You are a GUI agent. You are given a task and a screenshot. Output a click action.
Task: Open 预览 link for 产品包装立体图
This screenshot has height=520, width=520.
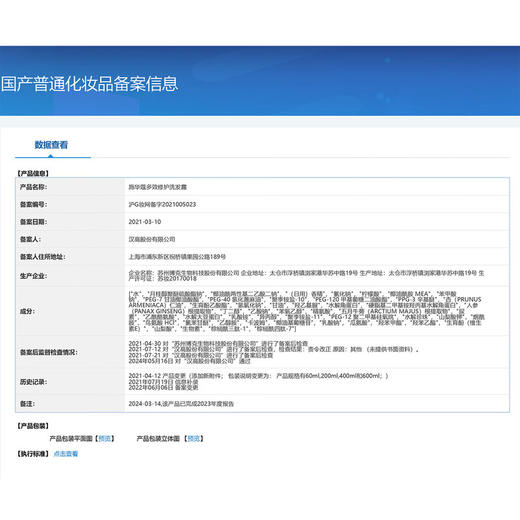(x=194, y=438)
